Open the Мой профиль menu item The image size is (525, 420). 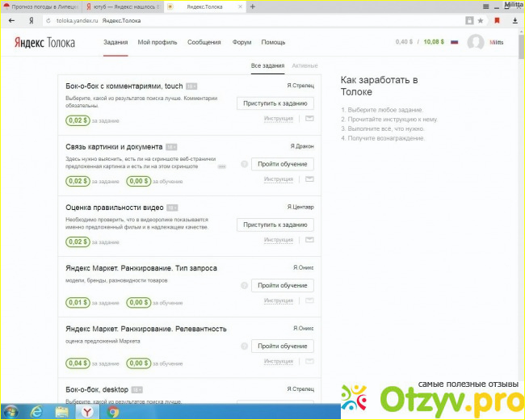tap(157, 42)
